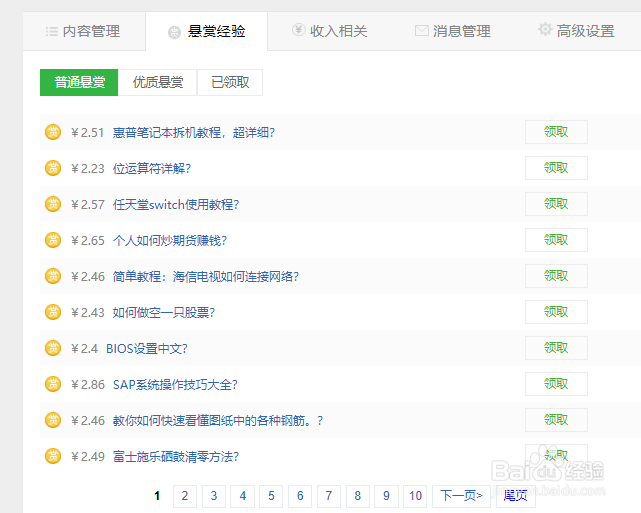641x513 pixels.
Task: Click the ¥2.86 reward amount
Action: 87,384
